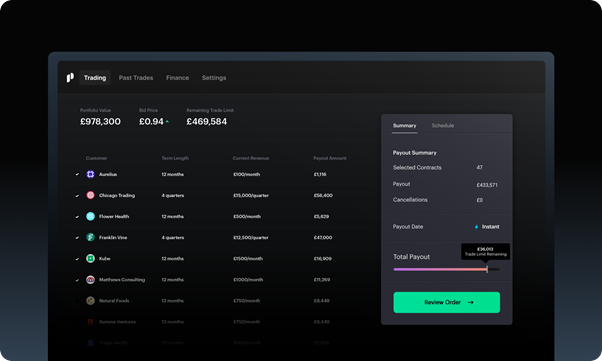
Task: Click the Matthews Consulting company icon
Action: point(90,280)
